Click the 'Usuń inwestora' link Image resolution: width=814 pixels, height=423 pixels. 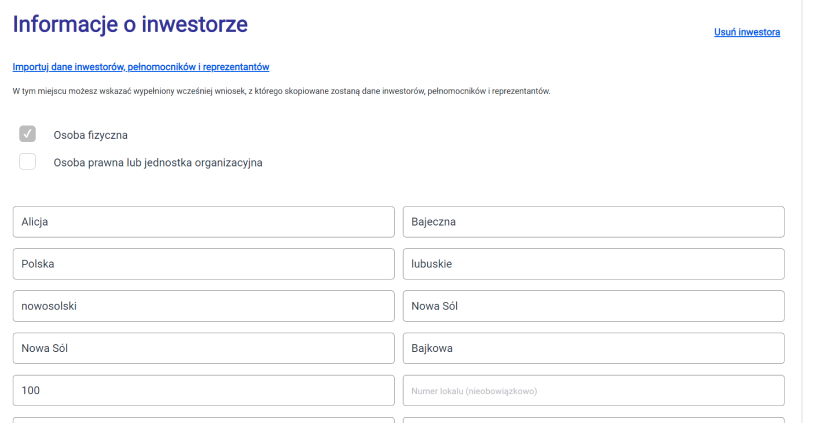[x=746, y=32]
